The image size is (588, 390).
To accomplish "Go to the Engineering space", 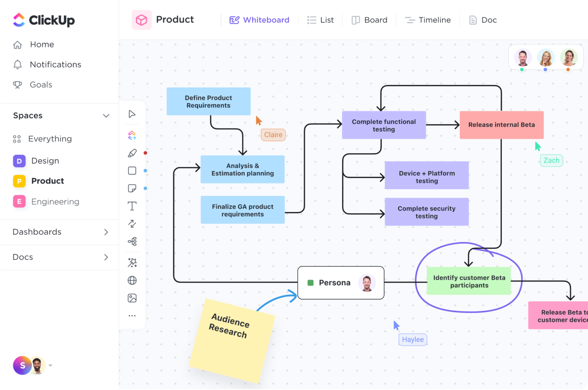I will 55,201.
